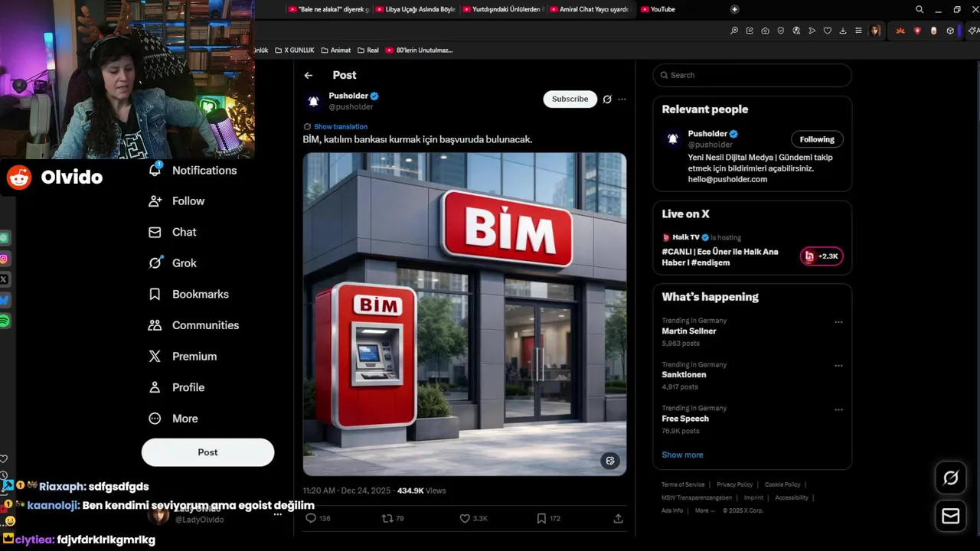This screenshot has height=551, width=980.
Task: Open the easy setup sliders icon
Action: coord(859,31)
